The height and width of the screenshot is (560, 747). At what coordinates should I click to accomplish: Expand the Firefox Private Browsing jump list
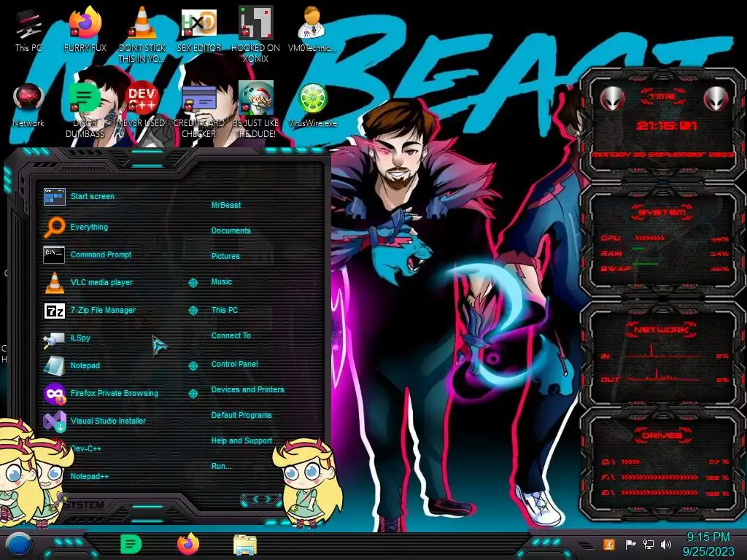[193, 393]
